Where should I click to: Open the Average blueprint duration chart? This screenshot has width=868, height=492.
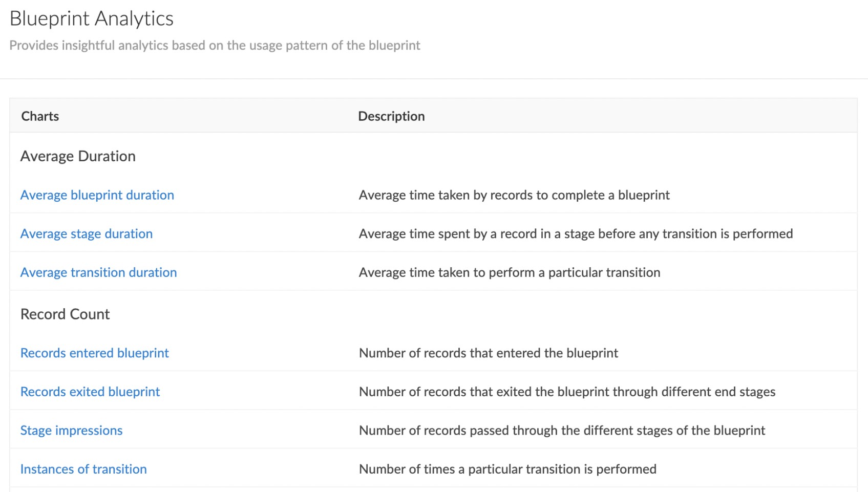click(97, 195)
